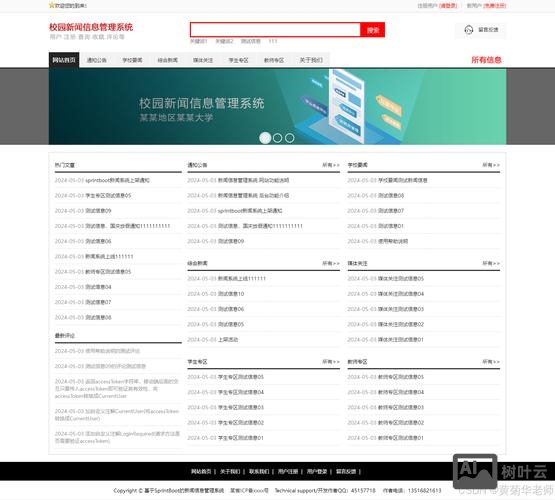This screenshot has height=500, width=555.
Task: Click the 关键词2 suggested keyword
Action: coord(224,41)
